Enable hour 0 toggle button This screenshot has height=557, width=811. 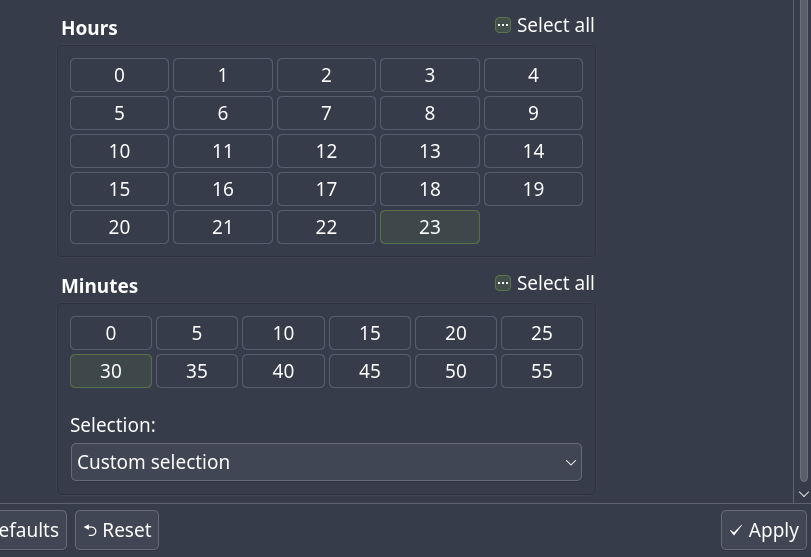(119, 75)
